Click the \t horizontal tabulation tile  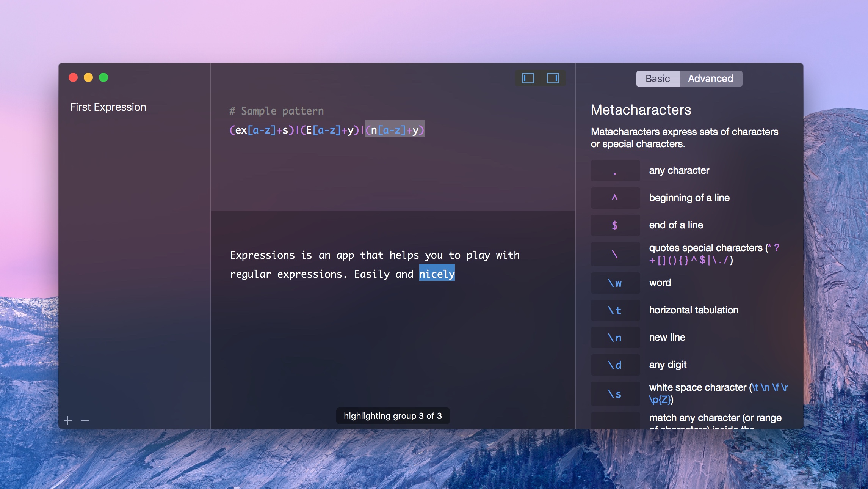[615, 310]
